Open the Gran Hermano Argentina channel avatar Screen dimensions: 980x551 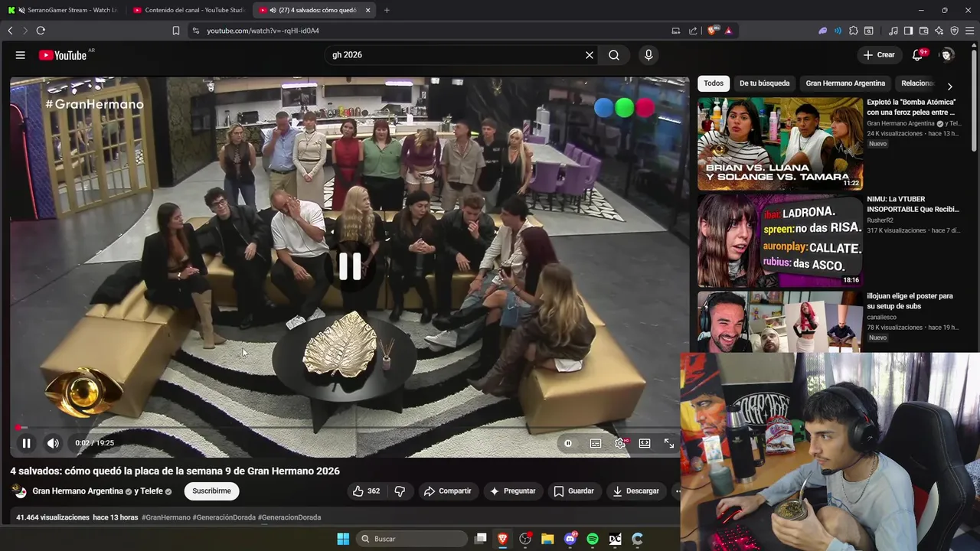pyautogui.click(x=21, y=491)
